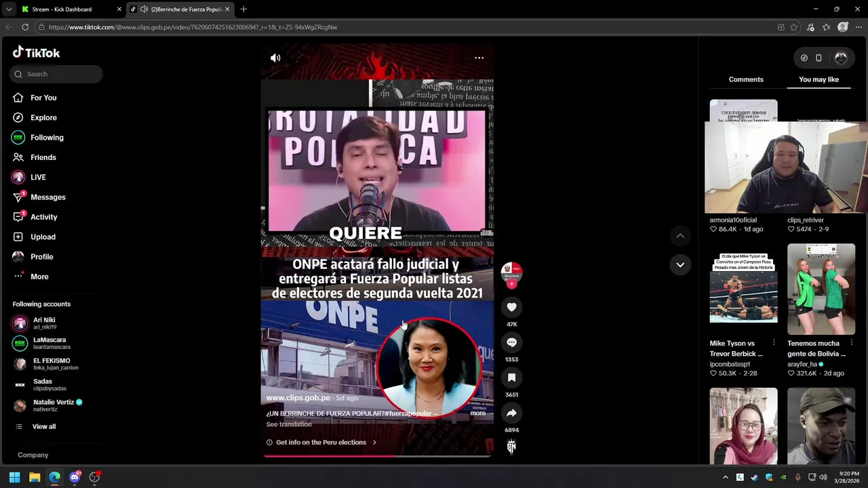
Task: Go to the next video with down arrow
Action: [x=680, y=264]
